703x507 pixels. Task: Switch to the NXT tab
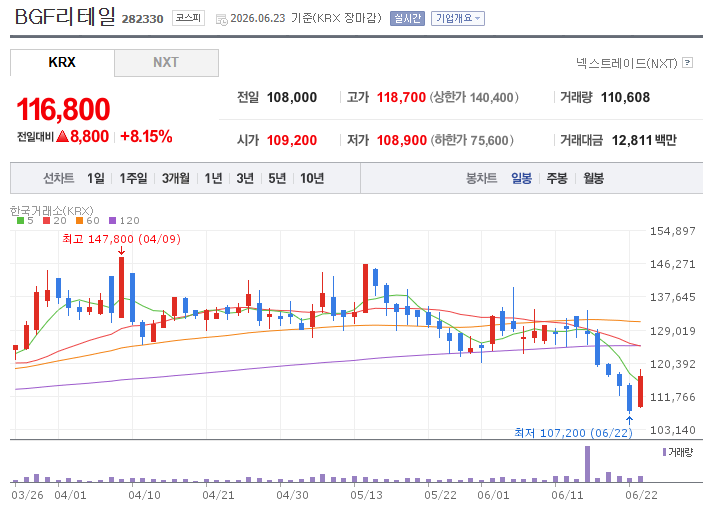(166, 62)
